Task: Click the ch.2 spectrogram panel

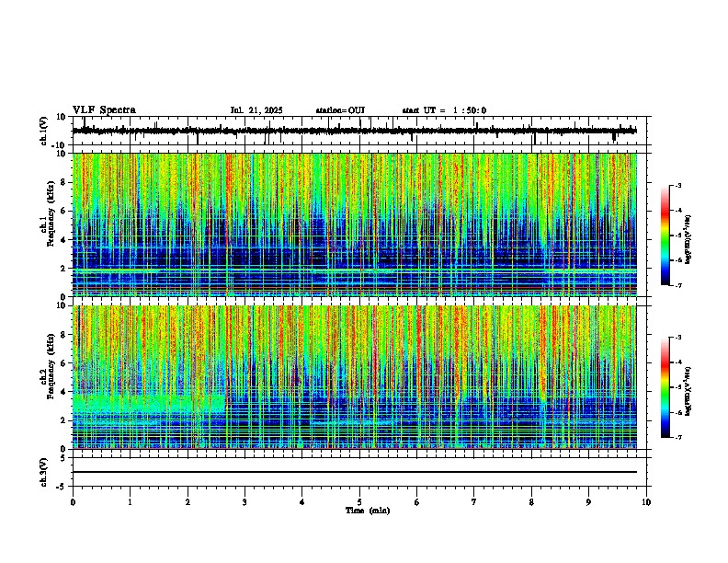Action: (x=355, y=377)
